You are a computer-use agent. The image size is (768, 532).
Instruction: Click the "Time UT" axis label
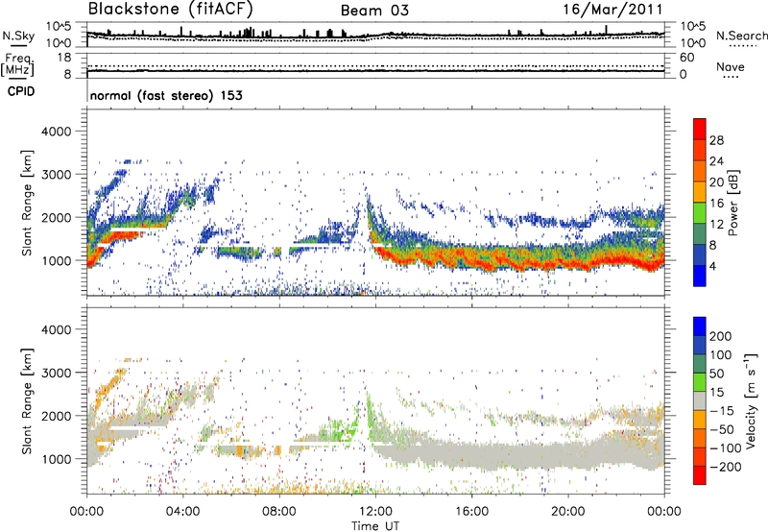coord(375,526)
